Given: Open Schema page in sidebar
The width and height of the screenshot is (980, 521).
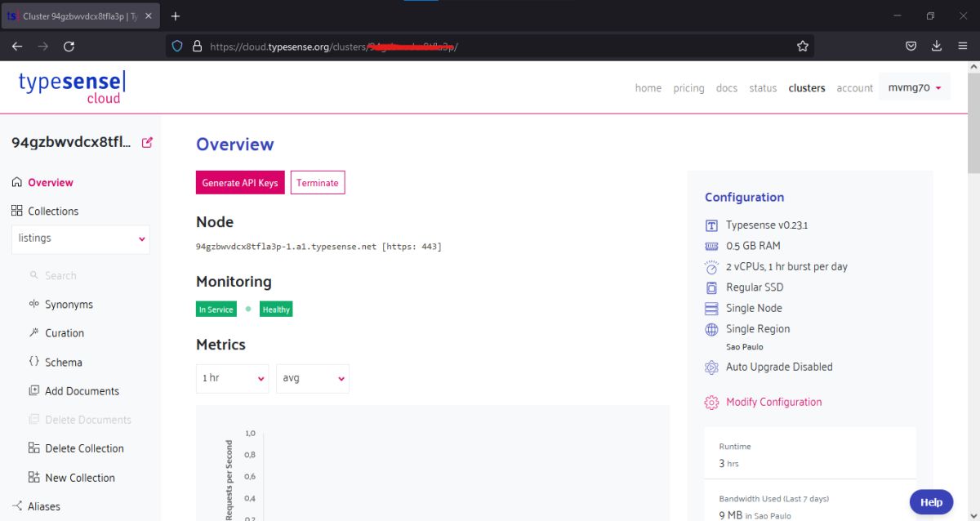Looking at the screenshot, I should 64,362.
